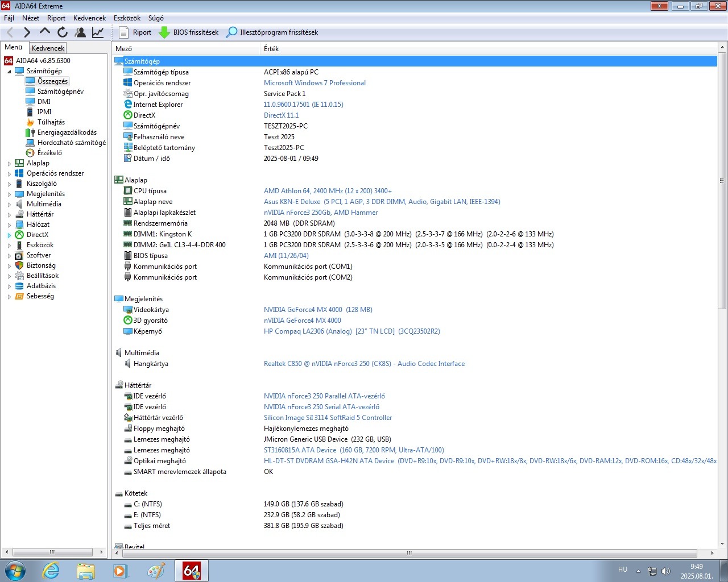Click the AIDA64 v6.85.6300 root icon
The width and height of the screenshot is (728, 582).
(x=9, y=61)
